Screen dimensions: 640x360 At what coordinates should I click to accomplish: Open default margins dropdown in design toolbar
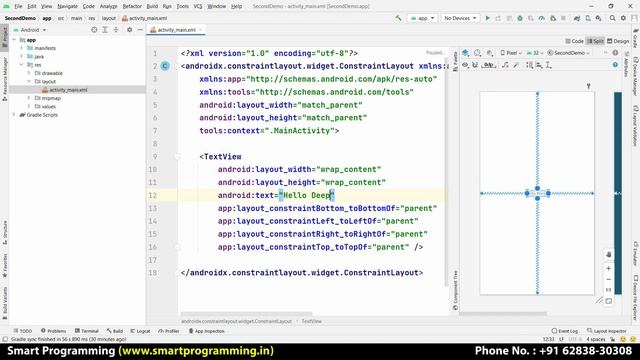[x=489, y=65]
